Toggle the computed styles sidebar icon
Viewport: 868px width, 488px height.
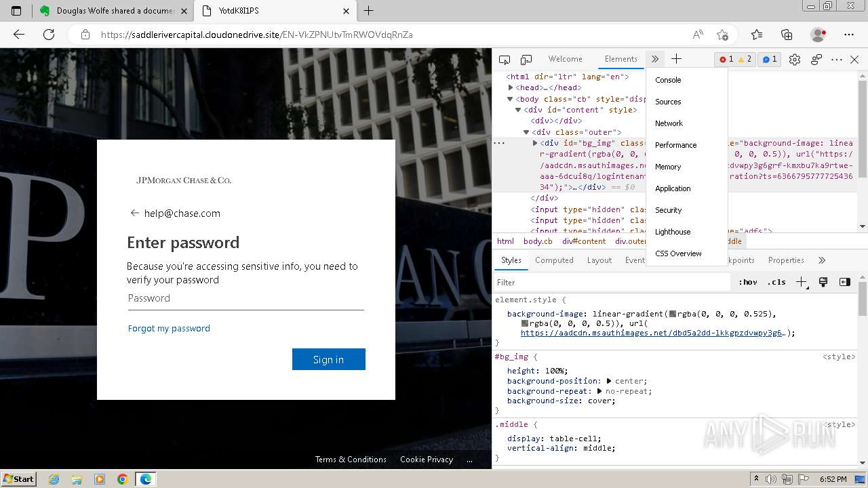pyautogui.click(x=845, y=282)
